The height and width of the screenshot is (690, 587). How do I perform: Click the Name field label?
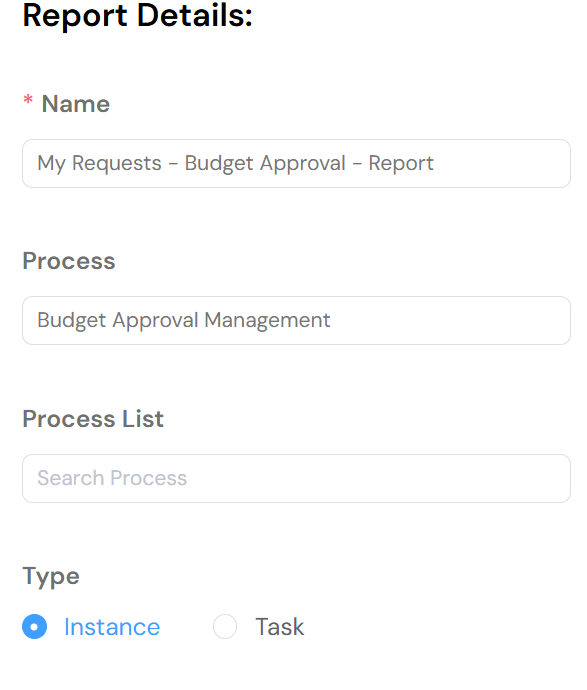click(76, 104)
